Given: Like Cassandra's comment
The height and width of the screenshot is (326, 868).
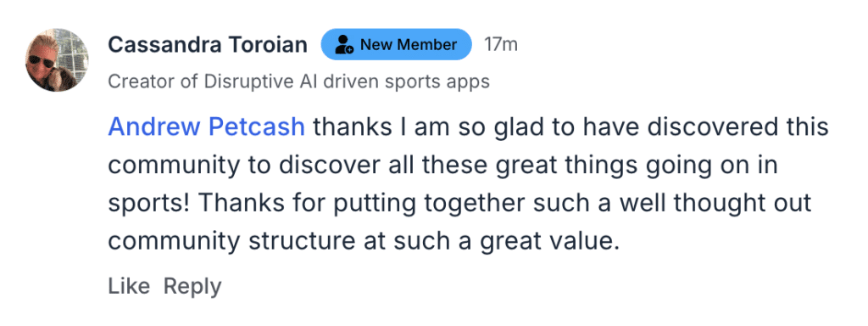Looking at the screenshot, I should [129, 286].
